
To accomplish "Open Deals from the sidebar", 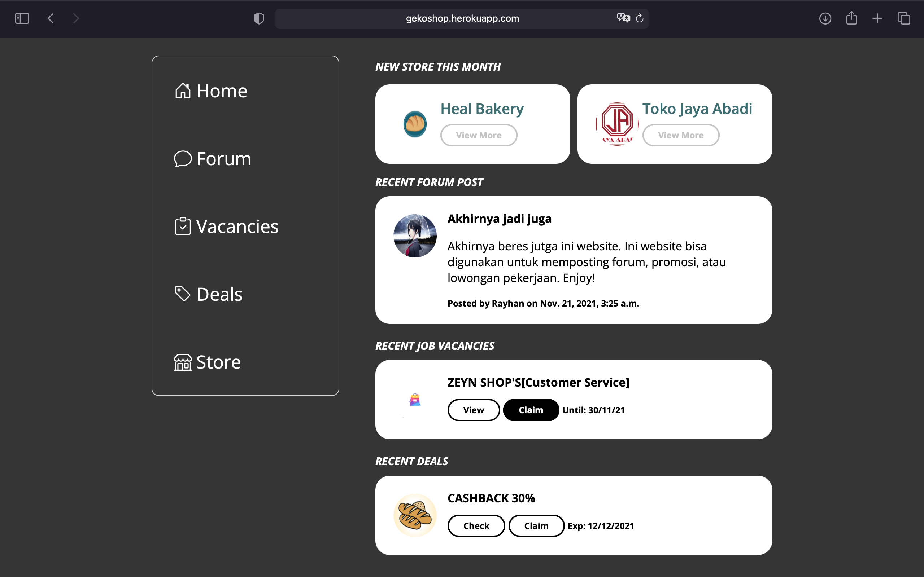I will click(x=209, y=294).
